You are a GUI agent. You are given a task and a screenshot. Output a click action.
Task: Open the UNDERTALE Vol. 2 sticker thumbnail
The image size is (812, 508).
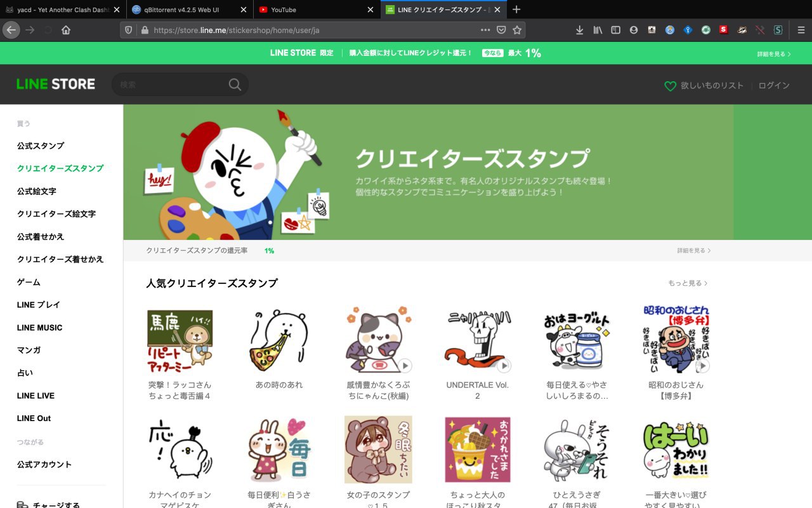(x=478, y=342)
